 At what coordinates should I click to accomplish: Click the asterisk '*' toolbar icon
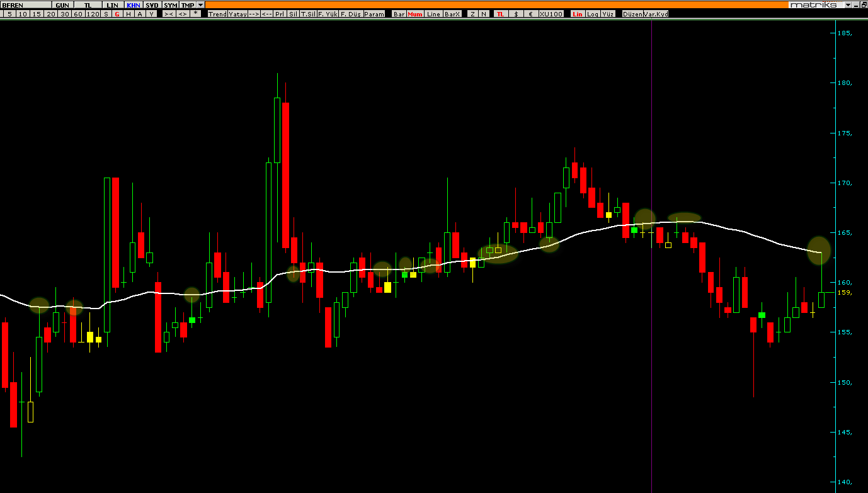coord(195,14)
